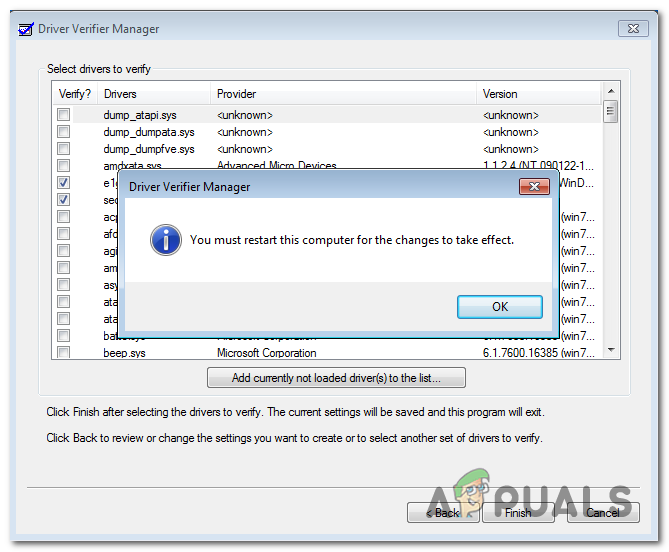
Task: Click the Driver Verifier Manager title icon
Action: click(26, 29)
